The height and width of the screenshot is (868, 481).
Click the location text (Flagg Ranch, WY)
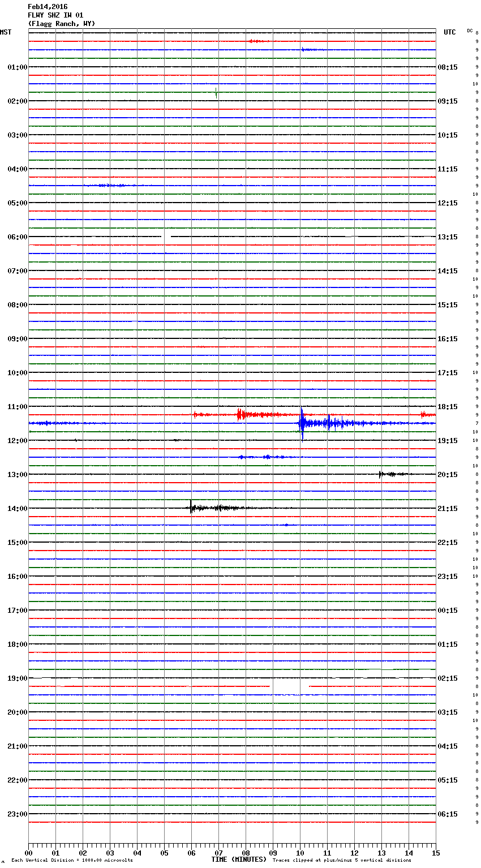coord(62,24)
